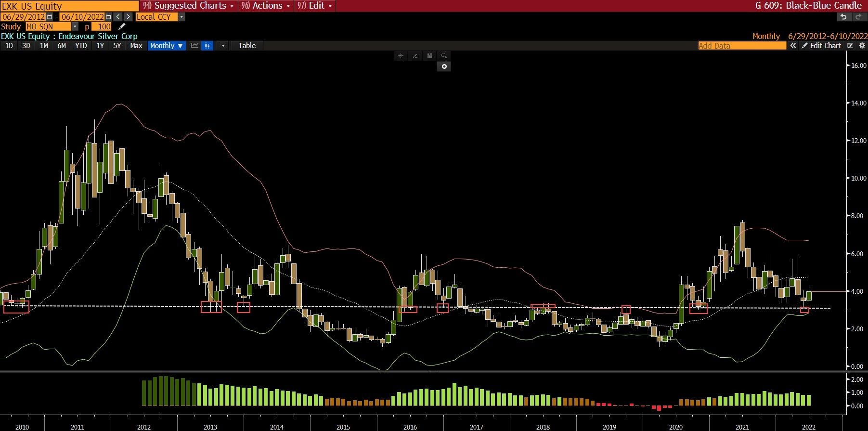Set range to Max
The width and height of the screenshot is (868, 431).
pos(136,46)
